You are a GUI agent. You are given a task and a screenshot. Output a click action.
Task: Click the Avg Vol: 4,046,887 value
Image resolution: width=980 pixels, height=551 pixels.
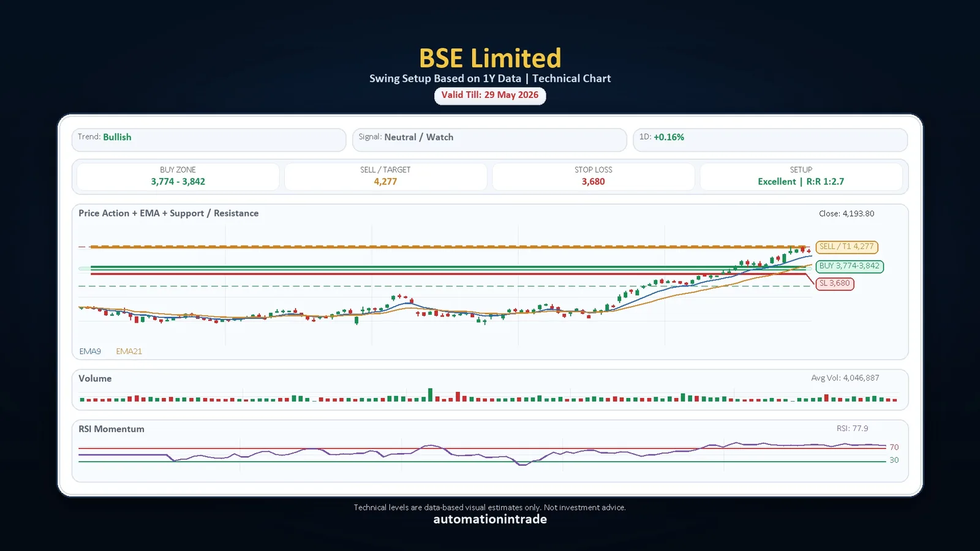point(845,378)
